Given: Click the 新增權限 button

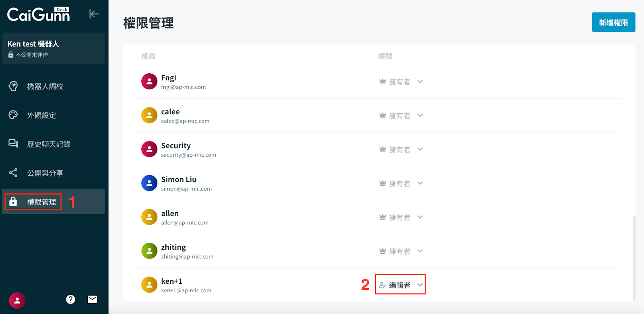Looking at the screenshot, I should tap(613, 23).
